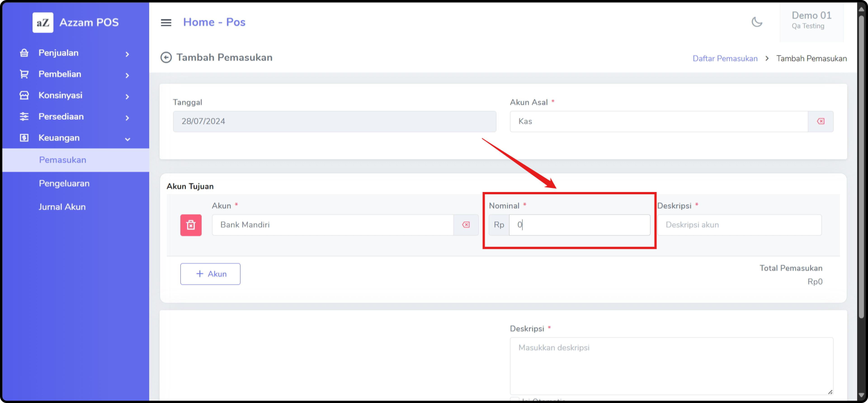
Task: Expand the Konsinyasi submenu
Action: (x=127, y=96)
